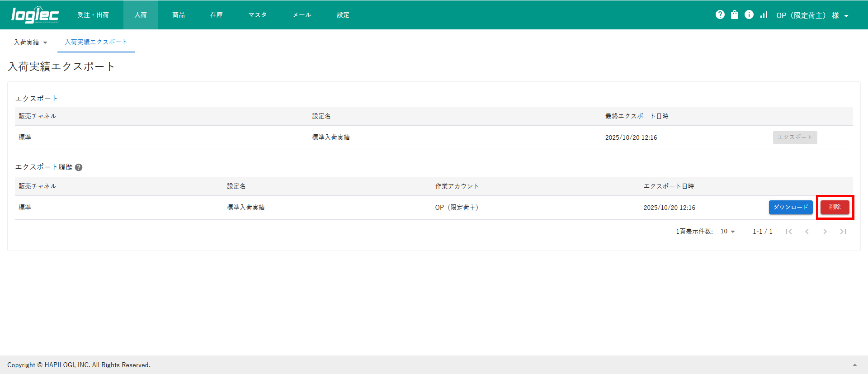Go to the previous page arrow
The height and width of the screenshot is (374, 868).
(x=807, y=232)
